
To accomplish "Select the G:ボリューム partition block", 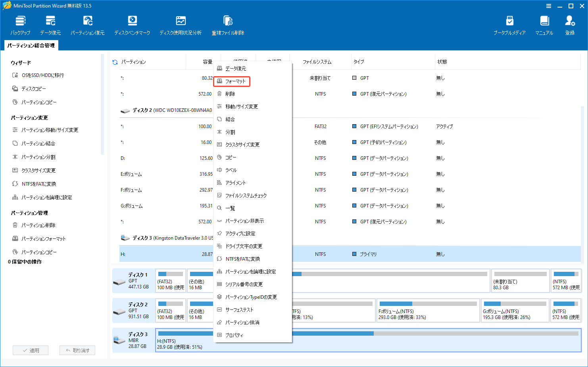I will [x=515, y=310].
